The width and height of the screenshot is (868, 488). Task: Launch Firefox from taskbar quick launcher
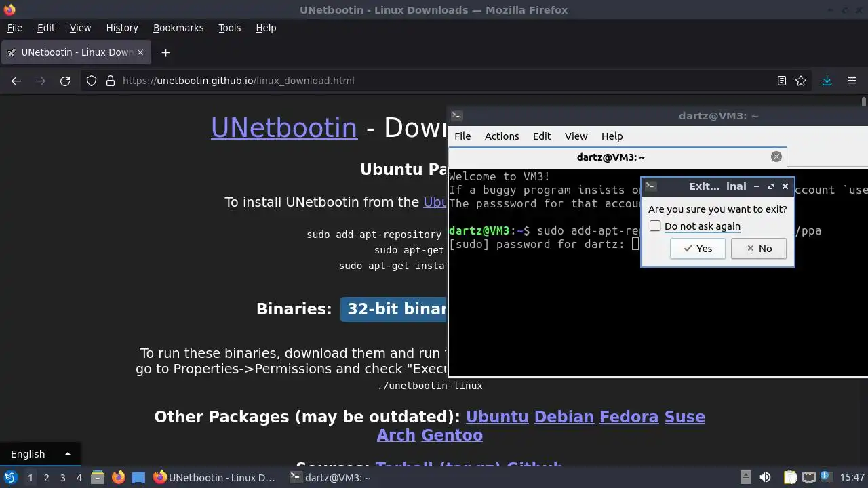click(118, 477)
